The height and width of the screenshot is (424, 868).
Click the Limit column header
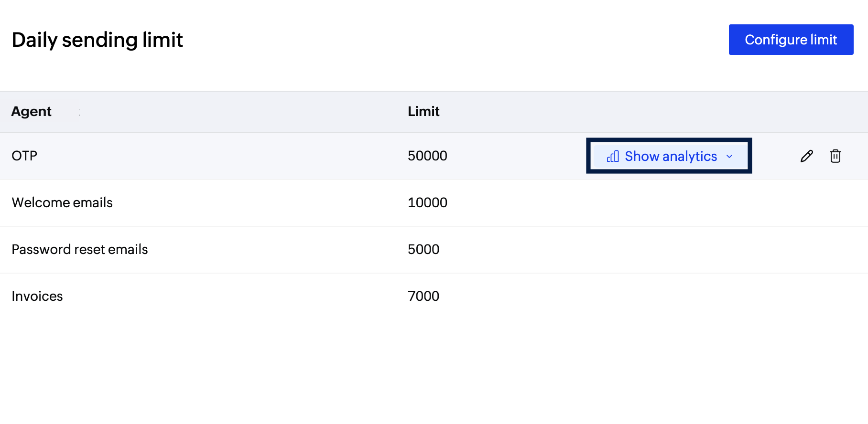click(423, 111)
